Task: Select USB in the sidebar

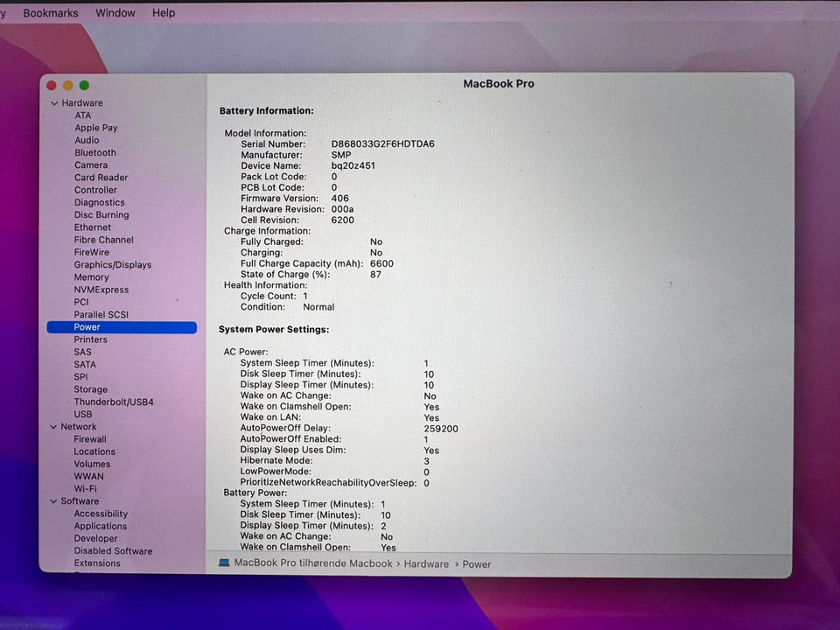Action: (x=83, y=415)
